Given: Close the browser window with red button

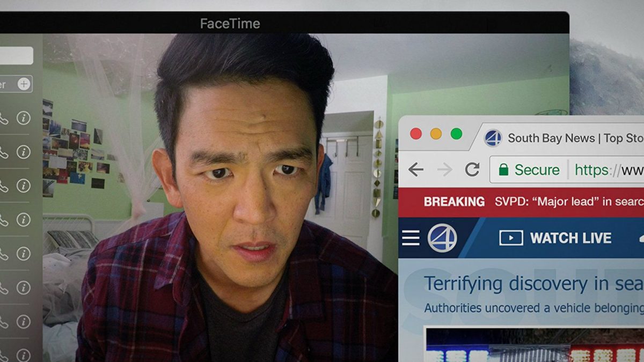Looking at the screenshot, I should click(x=416, y=134).
